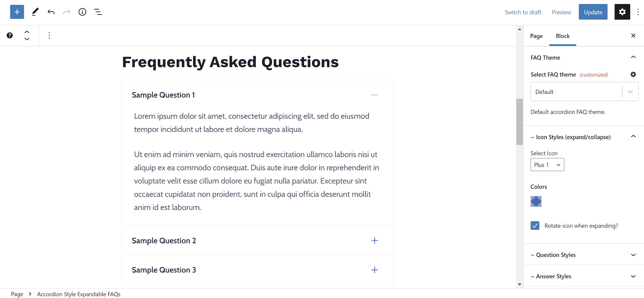Click the help question mark icon
Screen dimensions: 644x298
click(10, 35)
